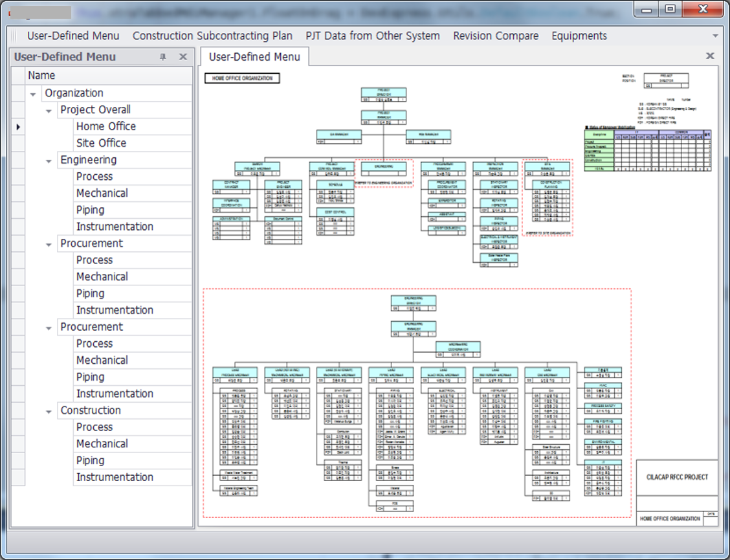Select Mechanical under Engineering
730x560 pixels.
(102, 193)
